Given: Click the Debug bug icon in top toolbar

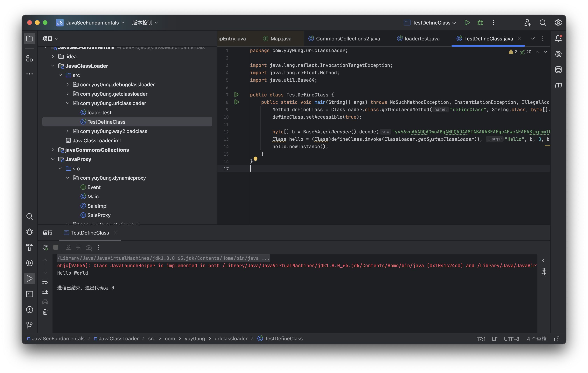Looking at the screenshot, I should click(x=480, y=23).
